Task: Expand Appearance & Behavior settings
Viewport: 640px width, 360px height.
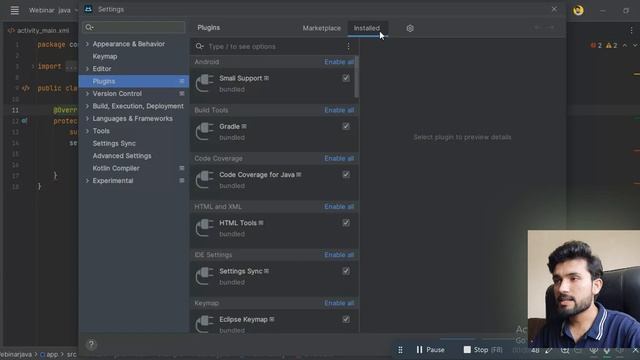Action: click(87, 44)
